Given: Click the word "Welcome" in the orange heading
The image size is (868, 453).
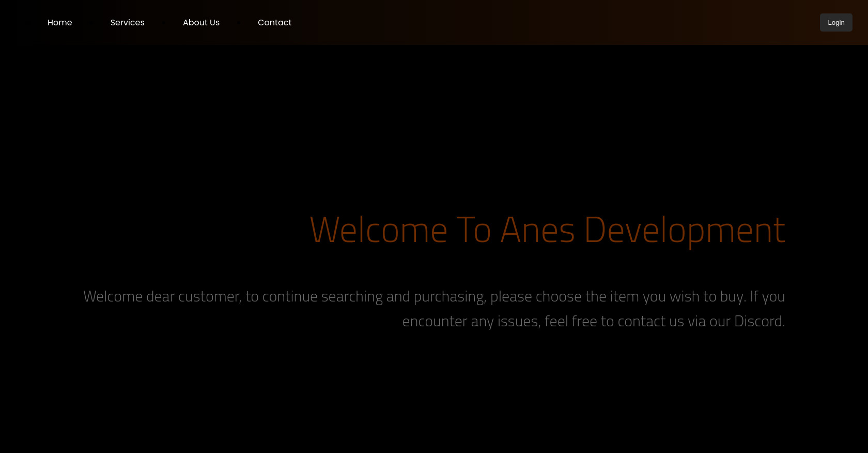Looking at the screenshot, I should pos(378,230).
